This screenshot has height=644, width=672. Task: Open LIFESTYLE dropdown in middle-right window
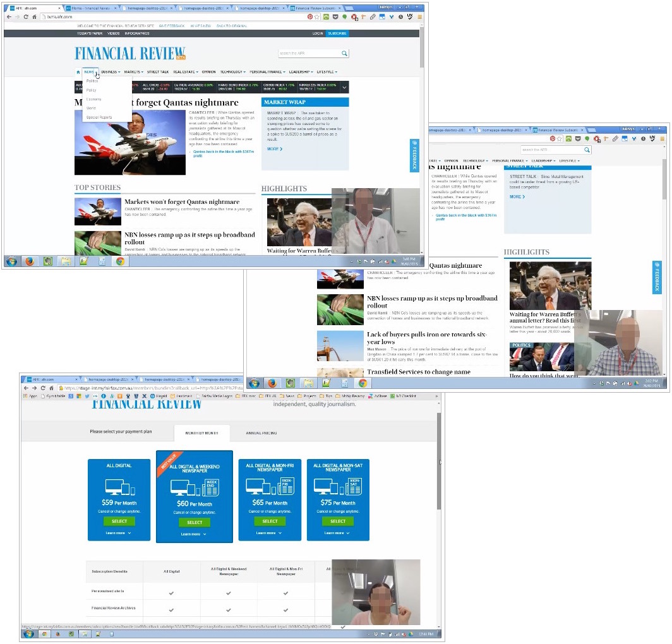[569, 160]
